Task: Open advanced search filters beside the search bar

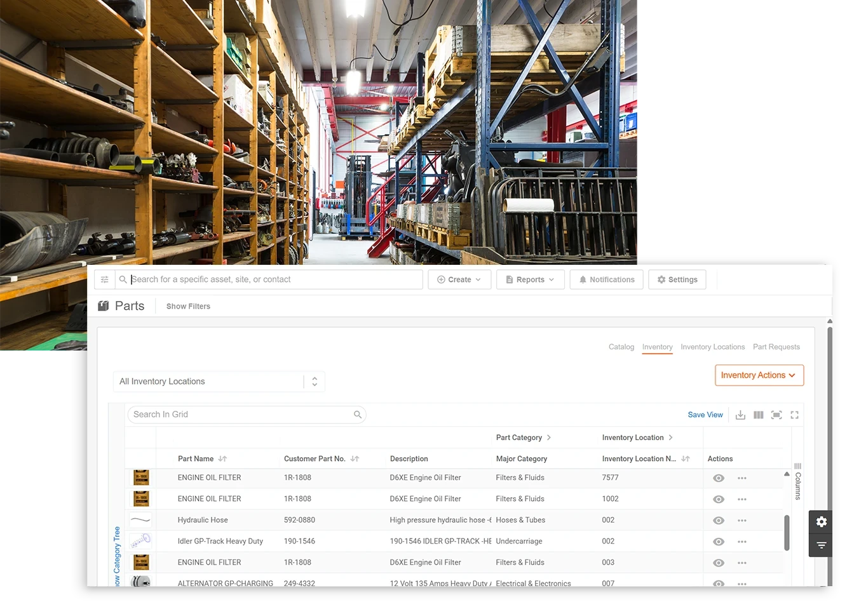Action: click(104, 279)
